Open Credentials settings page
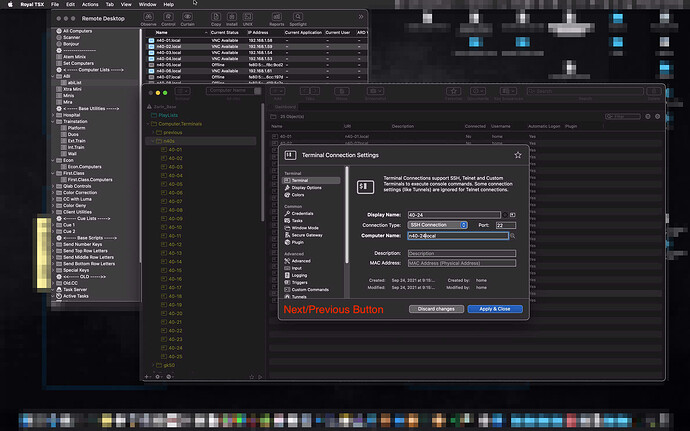This screenshot has width=690, height=431. coord(304,214)
